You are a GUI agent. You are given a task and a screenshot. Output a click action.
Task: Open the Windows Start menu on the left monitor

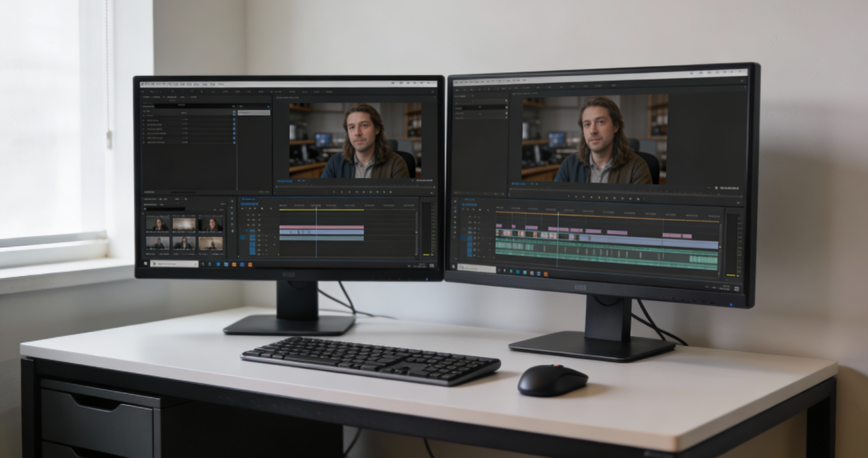[147, 264]
